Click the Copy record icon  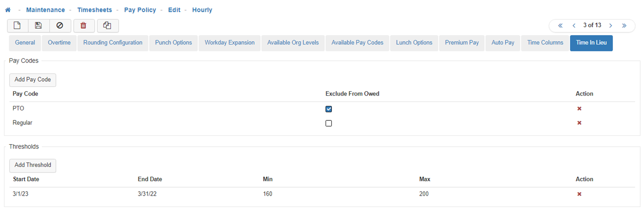(x=107, y=26)
